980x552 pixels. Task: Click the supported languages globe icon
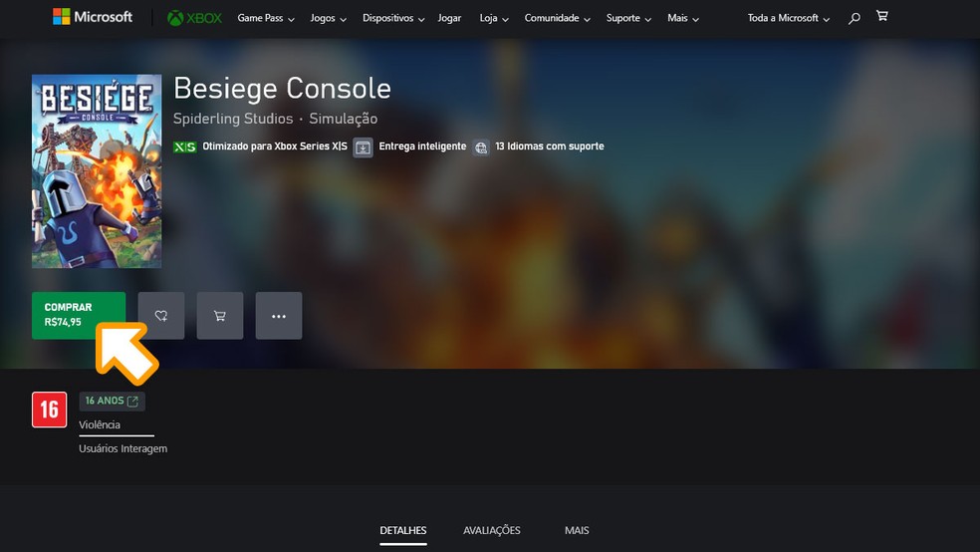pos(481,147)
